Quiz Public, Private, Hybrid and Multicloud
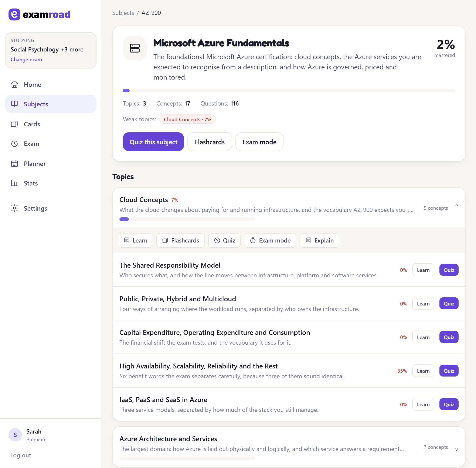Screen dimensions: 476x468 [449, 304]
